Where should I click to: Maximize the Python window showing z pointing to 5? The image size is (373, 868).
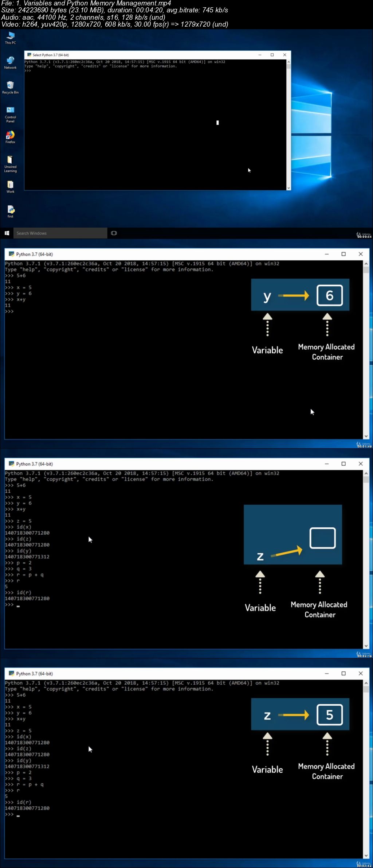[343, 673]
